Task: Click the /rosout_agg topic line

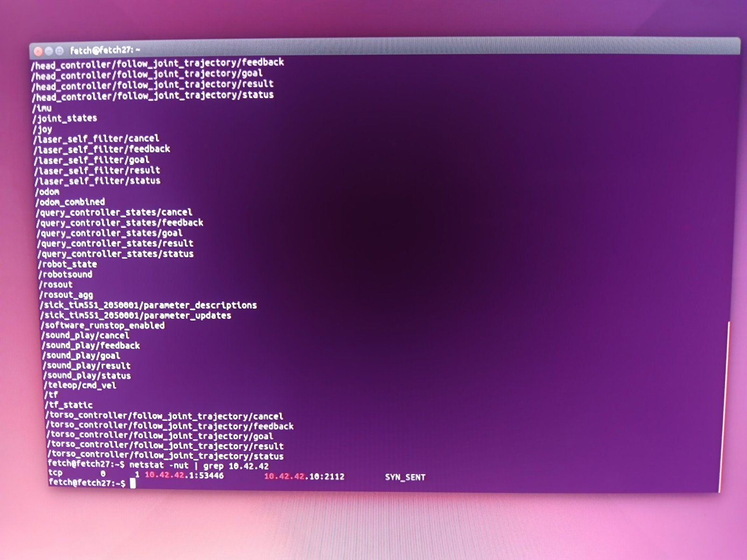Action: point(66,295)
